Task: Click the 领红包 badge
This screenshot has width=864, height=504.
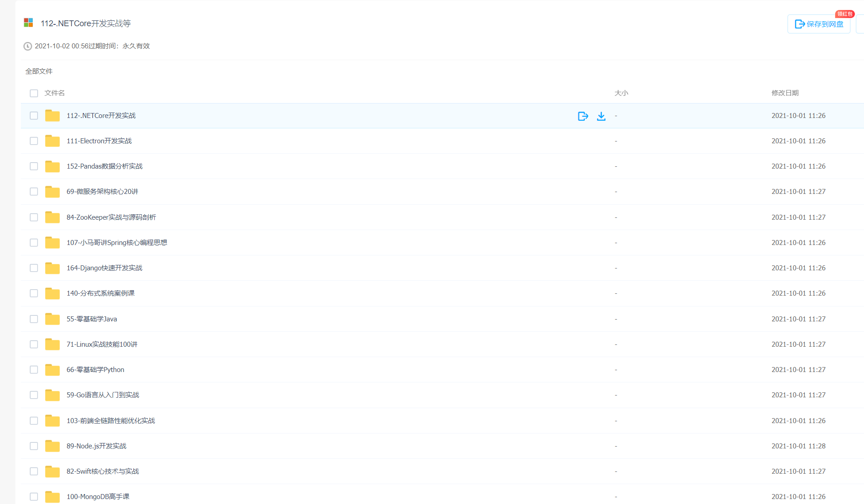Action: click(845, 14)
